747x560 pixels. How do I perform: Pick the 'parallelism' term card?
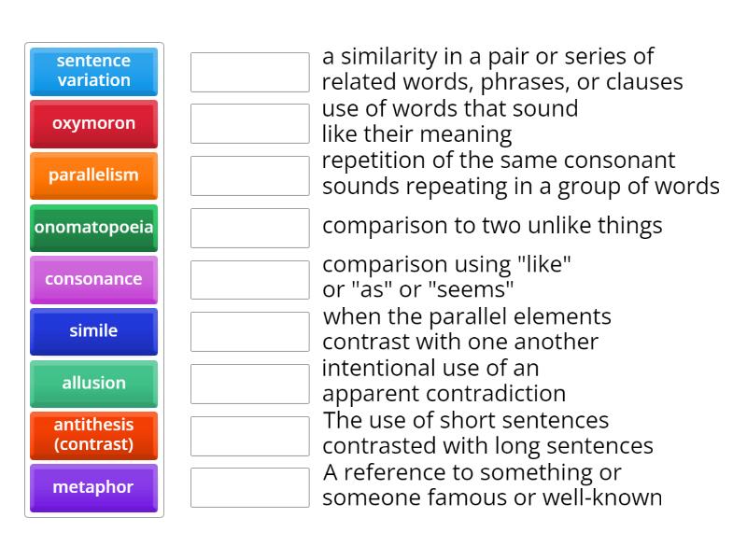(x=93, y=175)
